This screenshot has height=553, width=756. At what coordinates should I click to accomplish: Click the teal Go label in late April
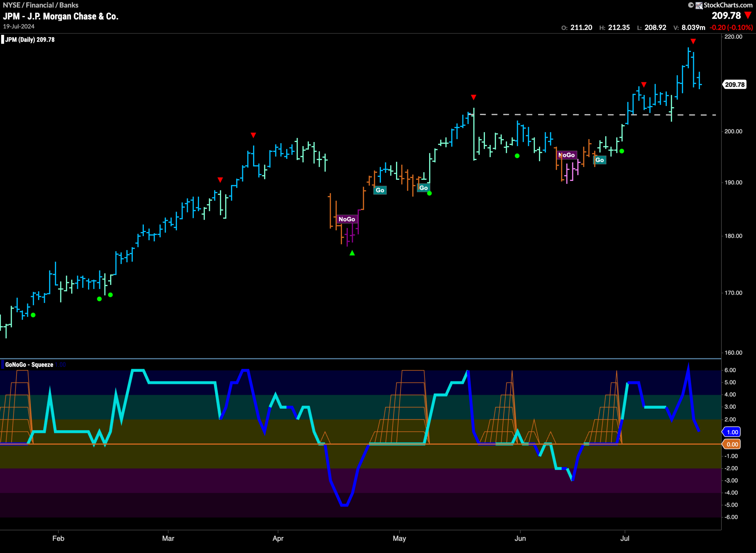pyautogui.click(x=380, y=190)
